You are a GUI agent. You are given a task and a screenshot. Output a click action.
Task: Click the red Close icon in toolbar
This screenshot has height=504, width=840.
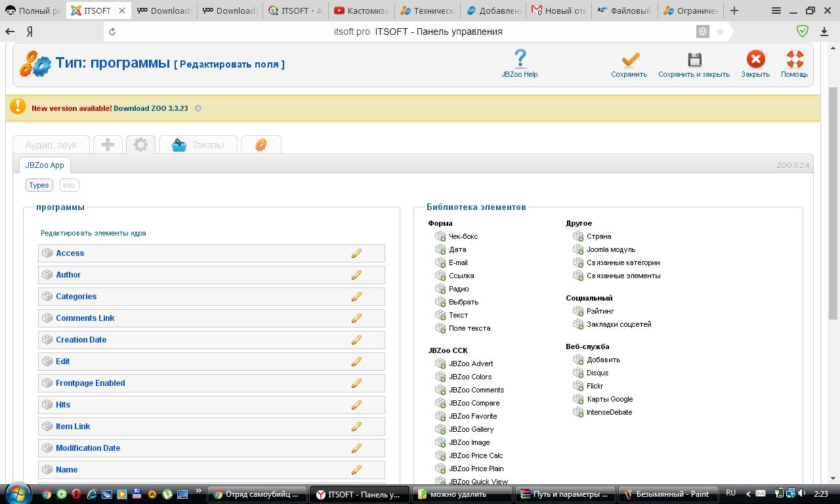pyautogui.click(x=755, y=60)
